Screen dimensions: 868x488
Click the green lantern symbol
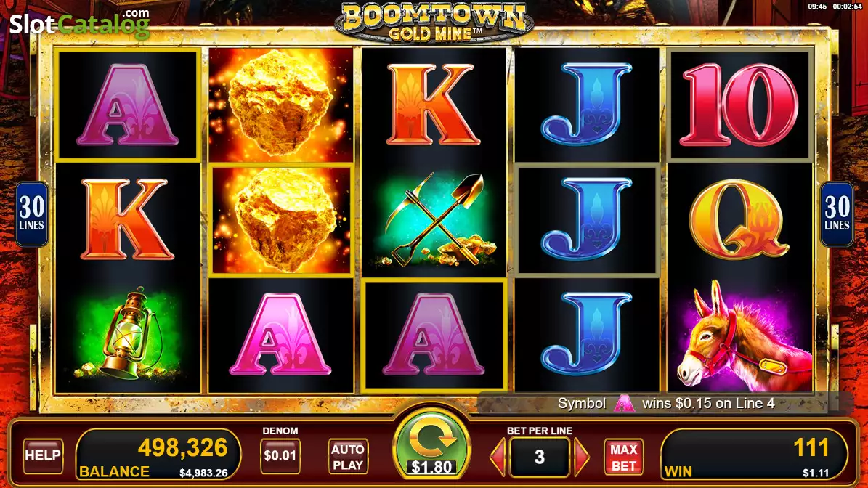127,334
